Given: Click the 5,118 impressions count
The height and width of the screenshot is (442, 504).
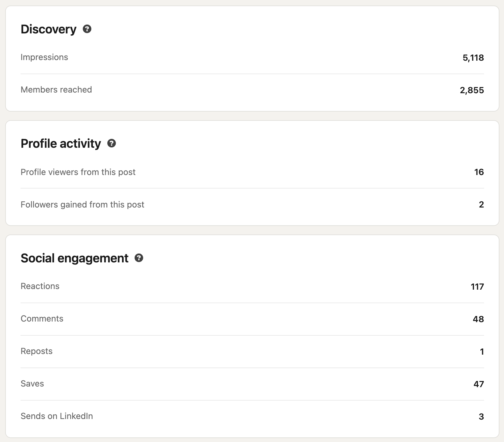Looking at the screenshot, I should click(473, 58).
